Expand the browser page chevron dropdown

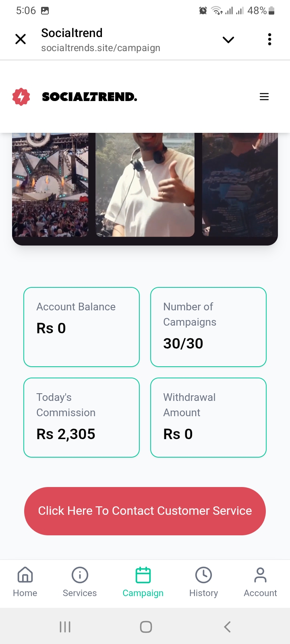[228, 39]
